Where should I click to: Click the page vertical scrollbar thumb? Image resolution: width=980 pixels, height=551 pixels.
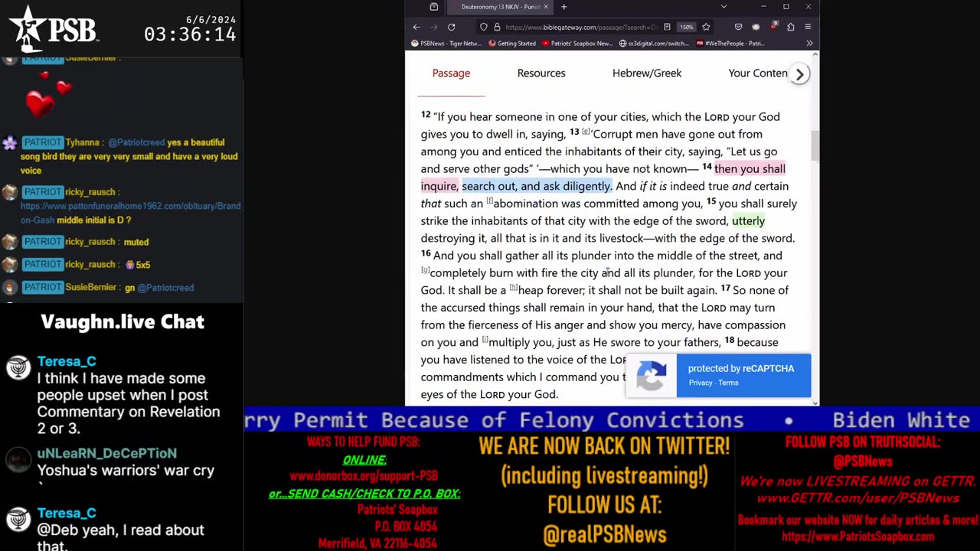tap(815, 145)
